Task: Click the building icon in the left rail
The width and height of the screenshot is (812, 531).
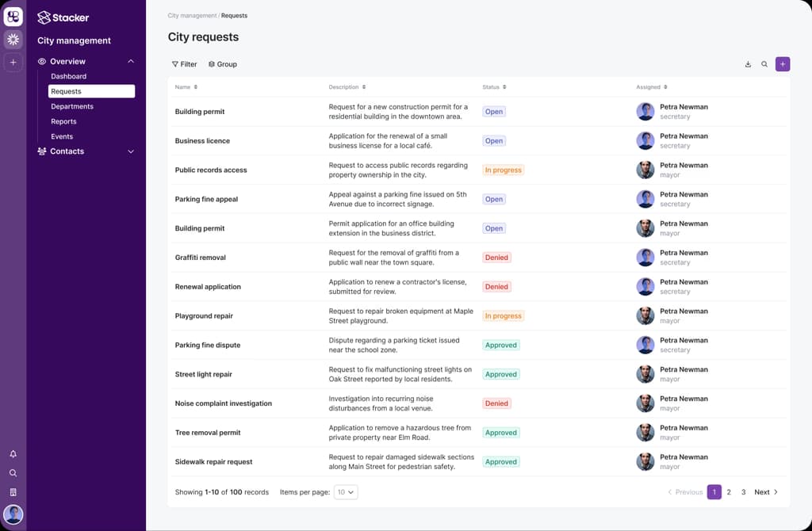Action: [x=13, y=492]
